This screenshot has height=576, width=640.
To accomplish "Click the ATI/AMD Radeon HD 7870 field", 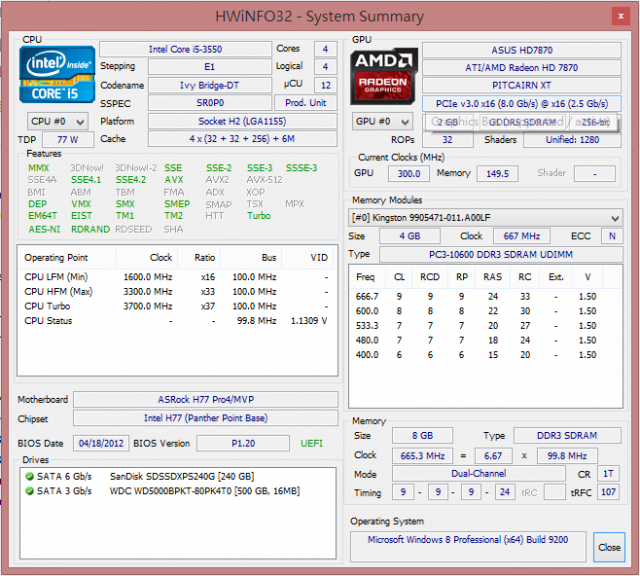I will point(522,68).
